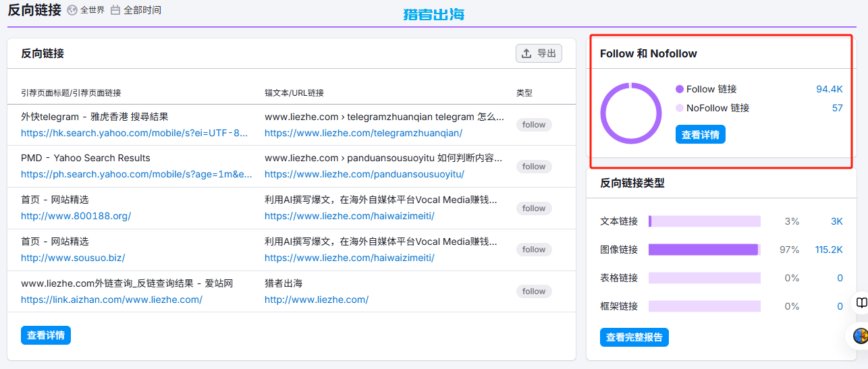Click the follow tag in first row
The image size is (868, 369).
(x=534, y=125)
